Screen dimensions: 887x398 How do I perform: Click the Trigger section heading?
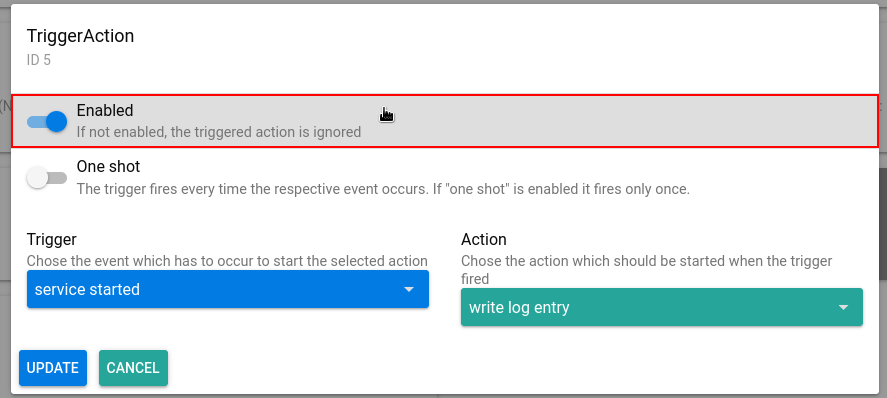click(x=51, y=240)
